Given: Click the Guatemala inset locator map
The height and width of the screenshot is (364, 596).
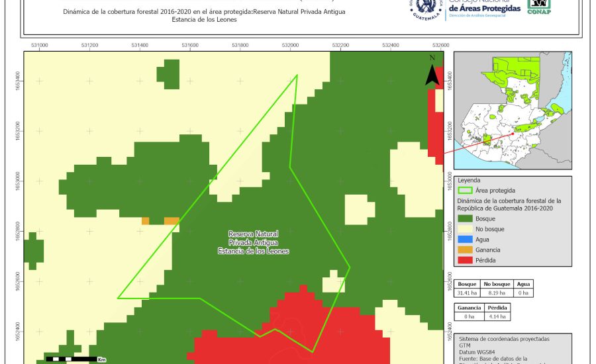Looking at the screenshot, I should [x=511, y=111].
